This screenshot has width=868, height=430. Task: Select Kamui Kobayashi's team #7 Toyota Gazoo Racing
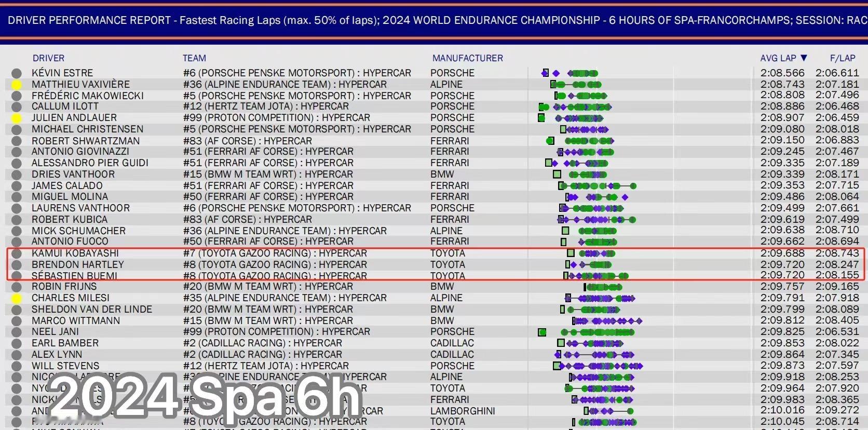(x=275, y=253)
